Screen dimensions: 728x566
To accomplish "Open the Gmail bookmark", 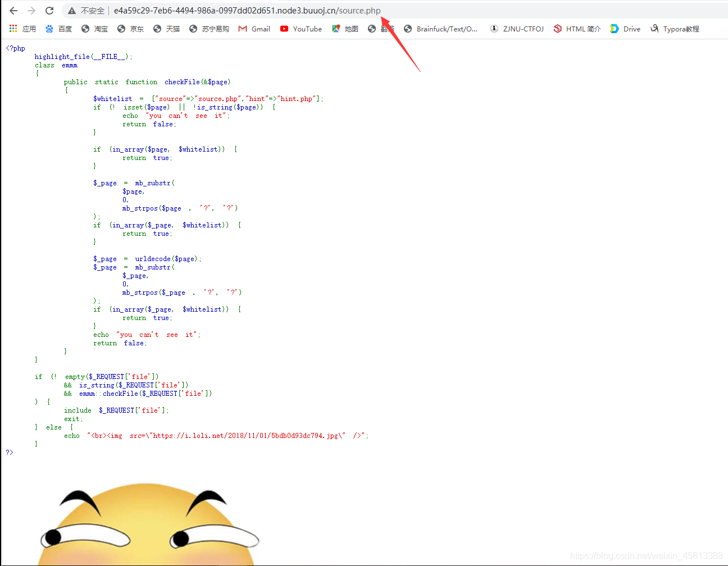I will [254, 29].
